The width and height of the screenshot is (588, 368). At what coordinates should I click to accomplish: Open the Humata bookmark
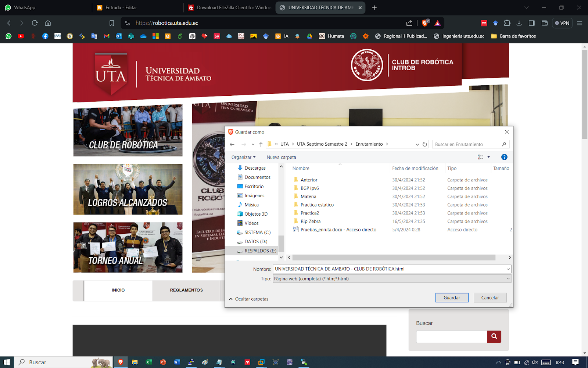pyautogui.click(x=331, y=36)
